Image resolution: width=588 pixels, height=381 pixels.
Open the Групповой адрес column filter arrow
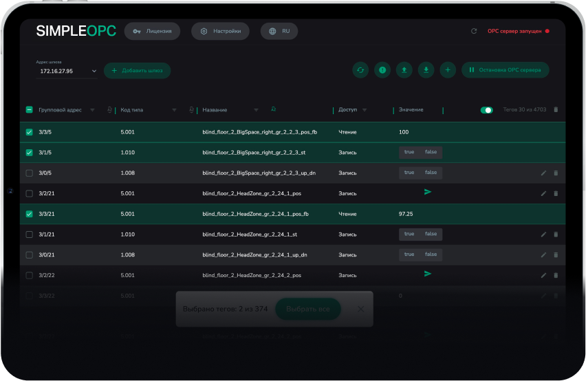(x=92, y=110)
